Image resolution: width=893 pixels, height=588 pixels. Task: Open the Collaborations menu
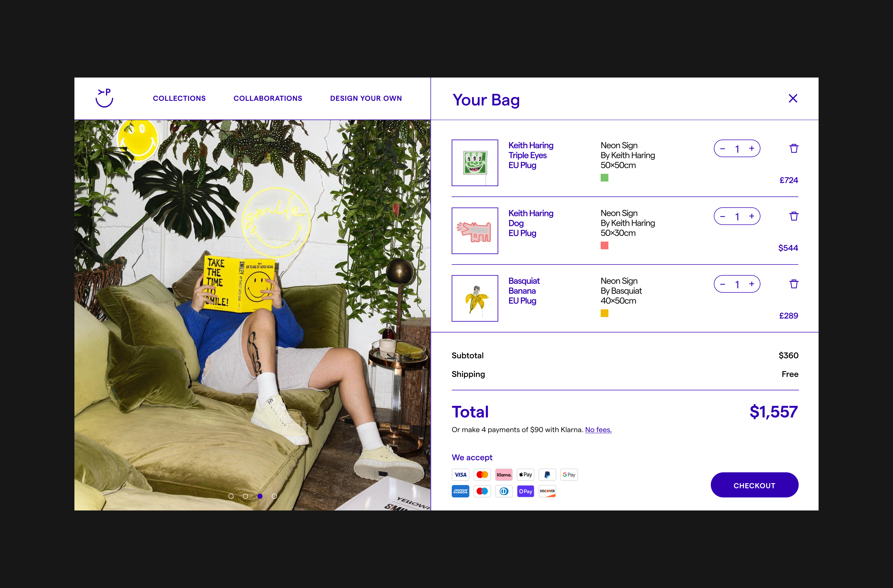tap(268, 98)
